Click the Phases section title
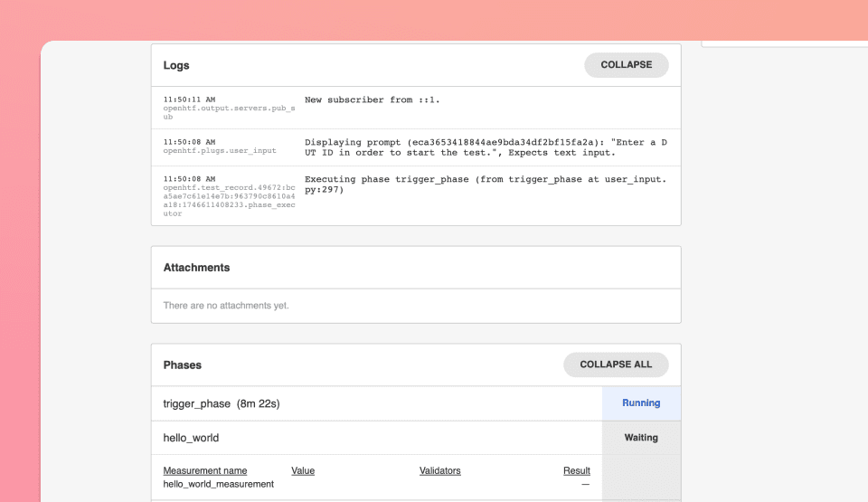The image size is (868, 502). (182, 365)
